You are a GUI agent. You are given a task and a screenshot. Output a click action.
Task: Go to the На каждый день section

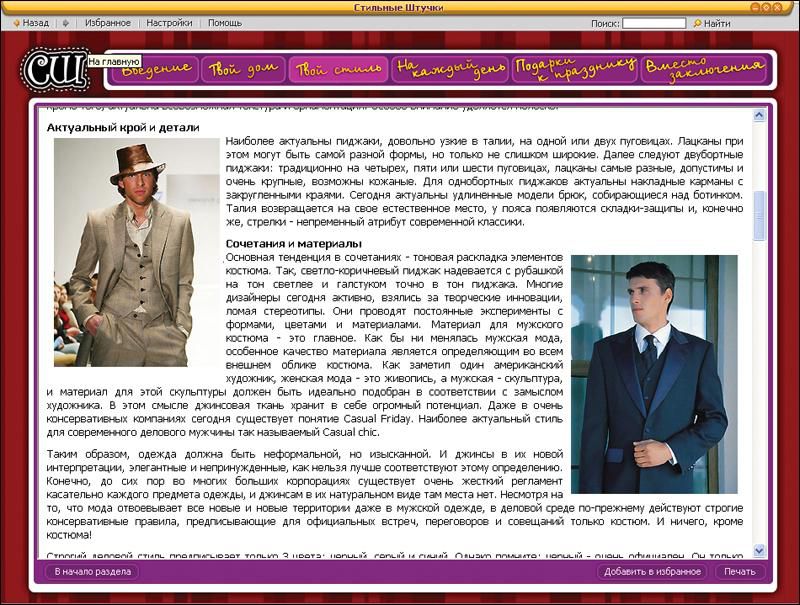pyautogui.click(x=449, y=69)
